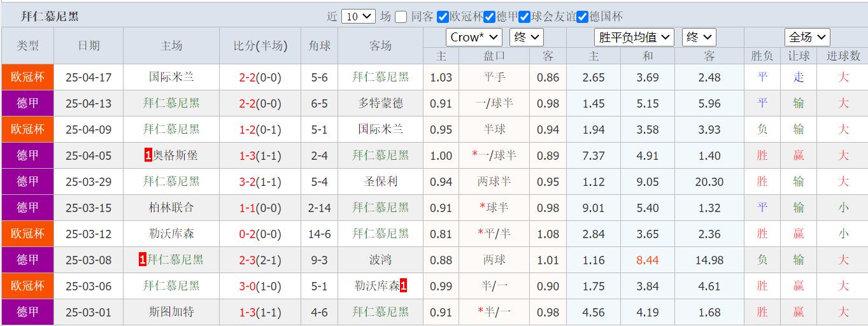
Task: Click red card badge next to 勒沃库森
Action: pyautogui.click(x=403, y=286)
